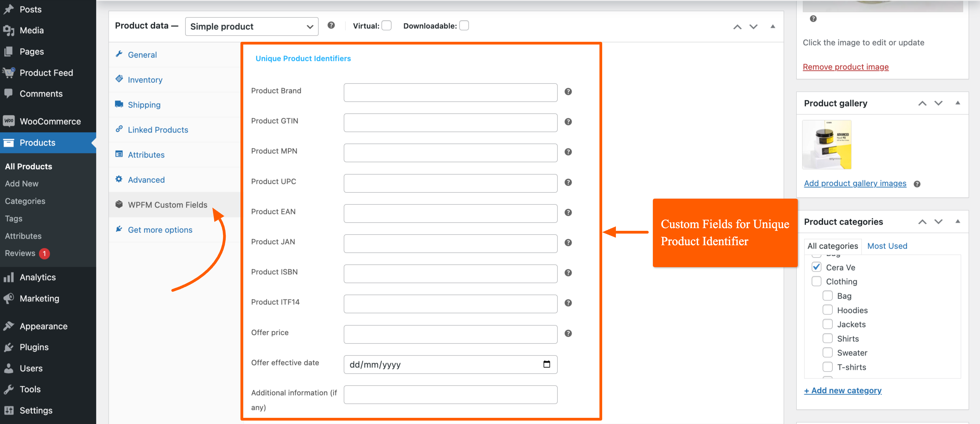The image size is (980, 424).
Task: Switch to the Advanced tab
Action: (x=175, y=179)
